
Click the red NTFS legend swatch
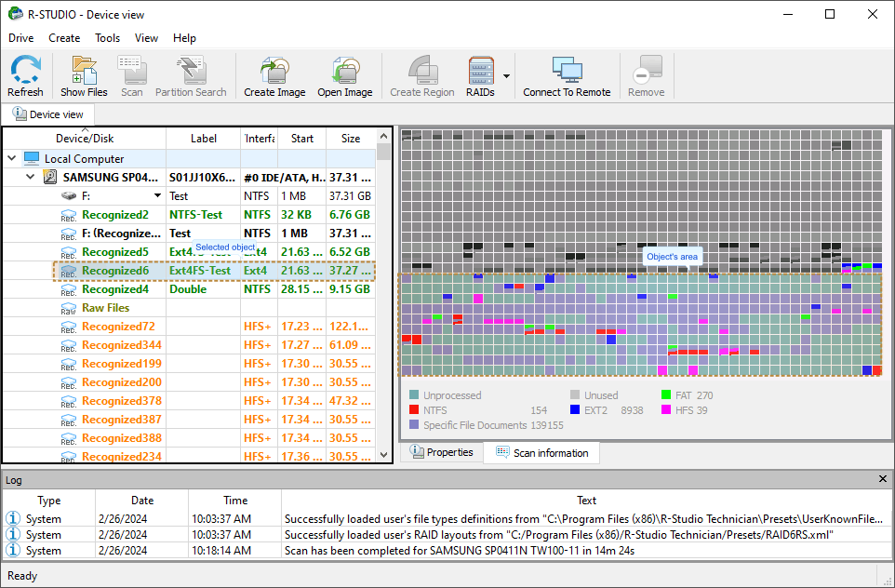pyautogui.click(x=414, y=410)
